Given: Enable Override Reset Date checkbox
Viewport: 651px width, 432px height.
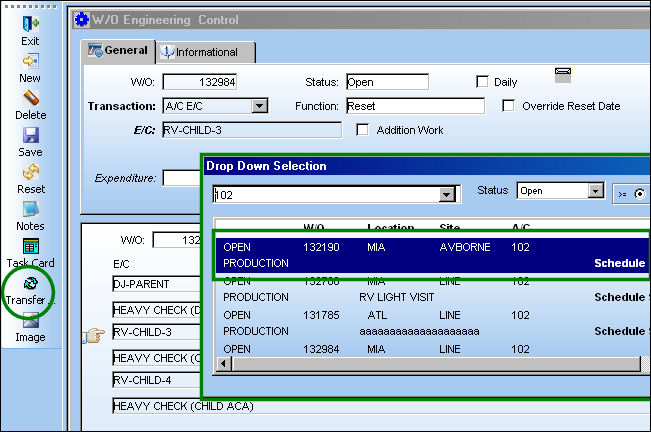Looking at the screenshot, I should [508, 105].
